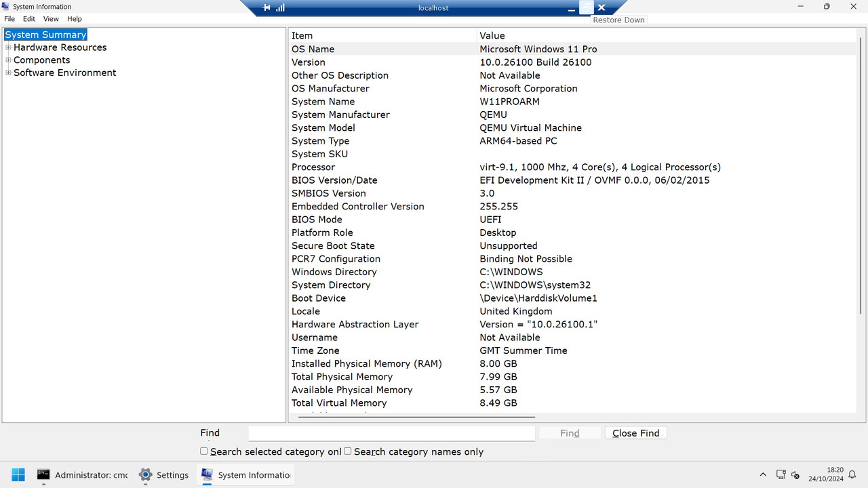
Task: Select the Hardware Abstraction Layer row
Action: [572, 325]
